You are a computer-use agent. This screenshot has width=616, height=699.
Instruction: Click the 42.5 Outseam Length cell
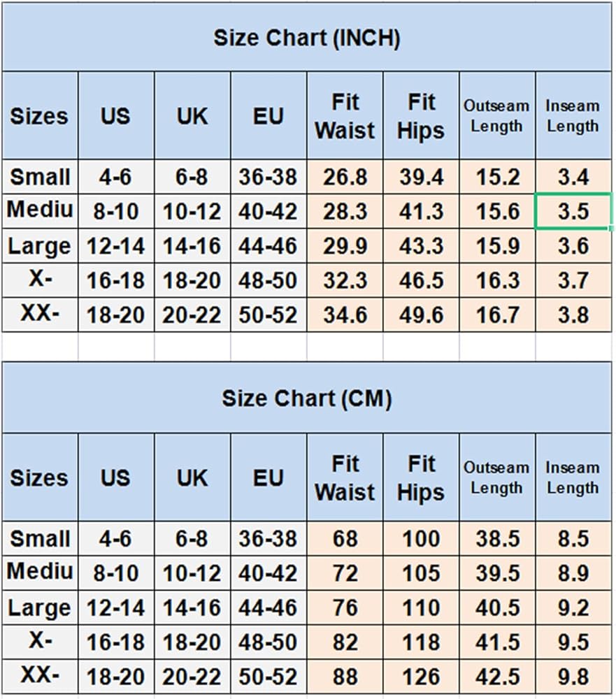pos(497,677)
